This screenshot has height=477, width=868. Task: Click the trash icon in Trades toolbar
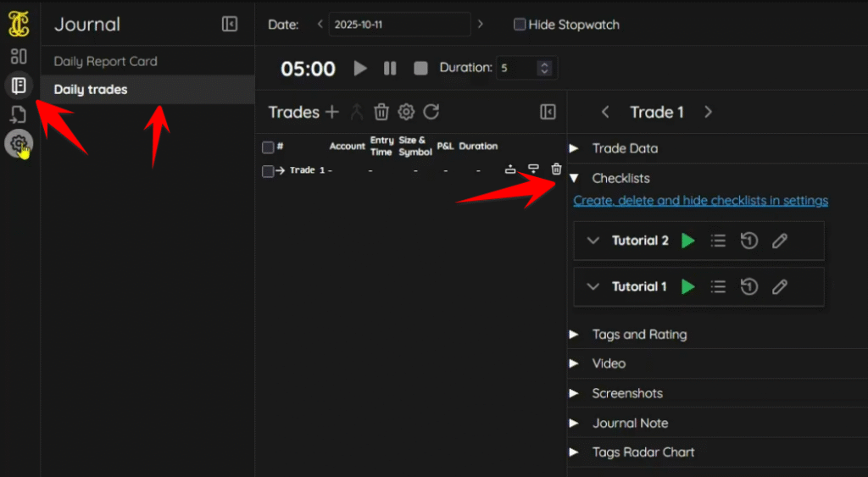click(381, 112)
